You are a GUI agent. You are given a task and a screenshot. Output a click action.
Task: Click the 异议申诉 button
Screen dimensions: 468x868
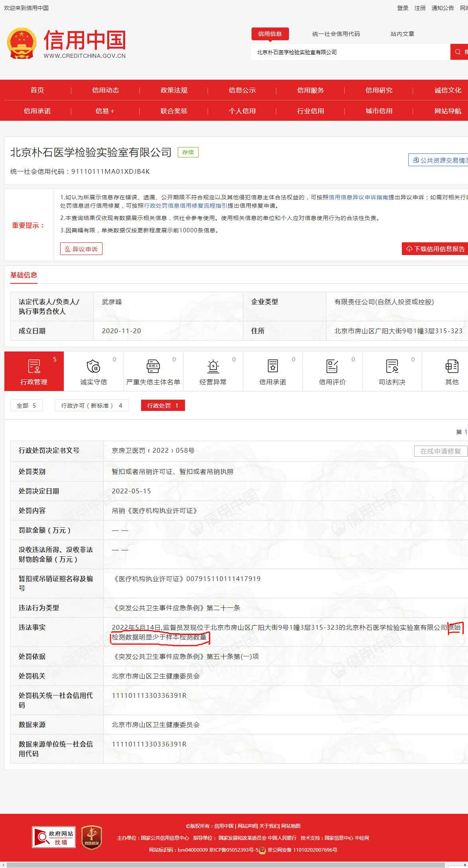[x=81, y=249]
